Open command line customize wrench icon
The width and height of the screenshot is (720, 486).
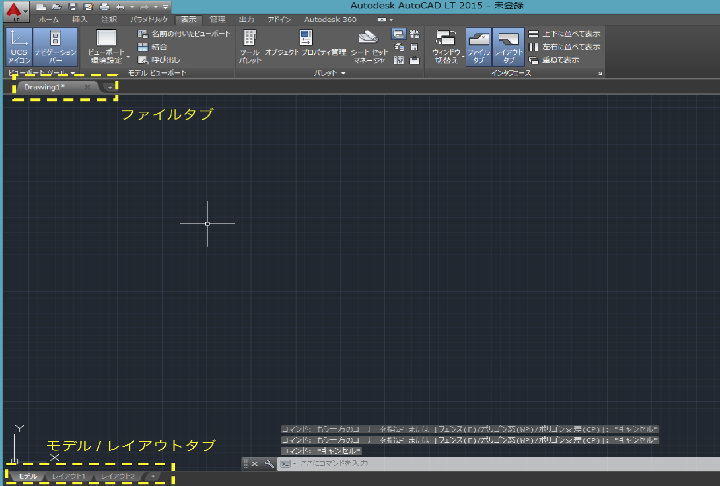tap(269, 464)
